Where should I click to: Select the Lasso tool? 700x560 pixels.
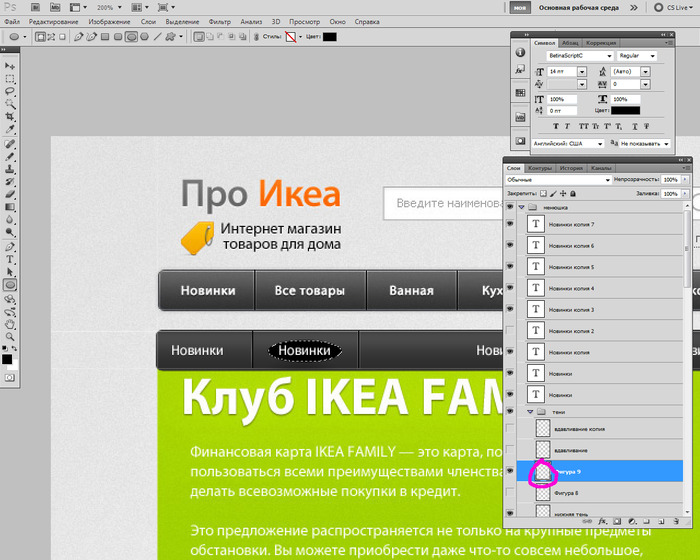pyautogui.click(x=10, y=92)
